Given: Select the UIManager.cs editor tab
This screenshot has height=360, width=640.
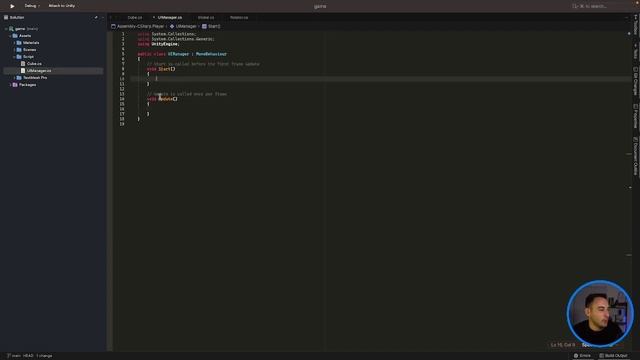Looking at the screenshot, I should click(x=170, y=18).
